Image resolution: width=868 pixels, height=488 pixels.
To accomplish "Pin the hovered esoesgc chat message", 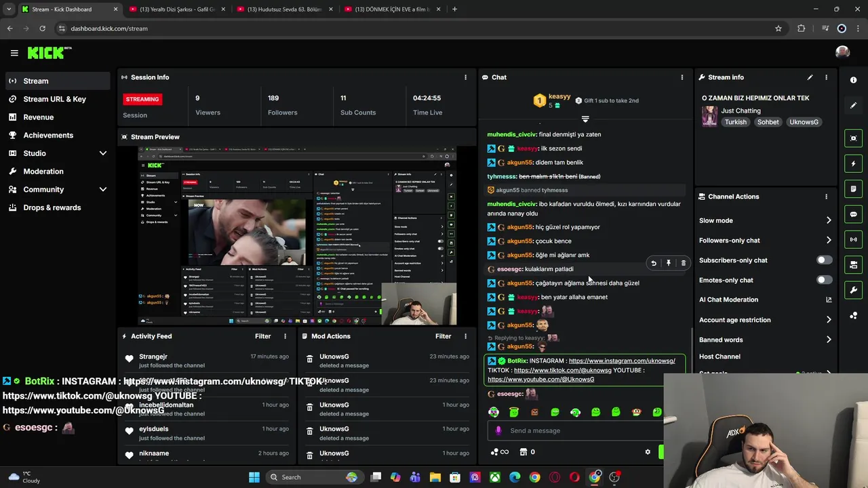I will (x=669, y=263).
